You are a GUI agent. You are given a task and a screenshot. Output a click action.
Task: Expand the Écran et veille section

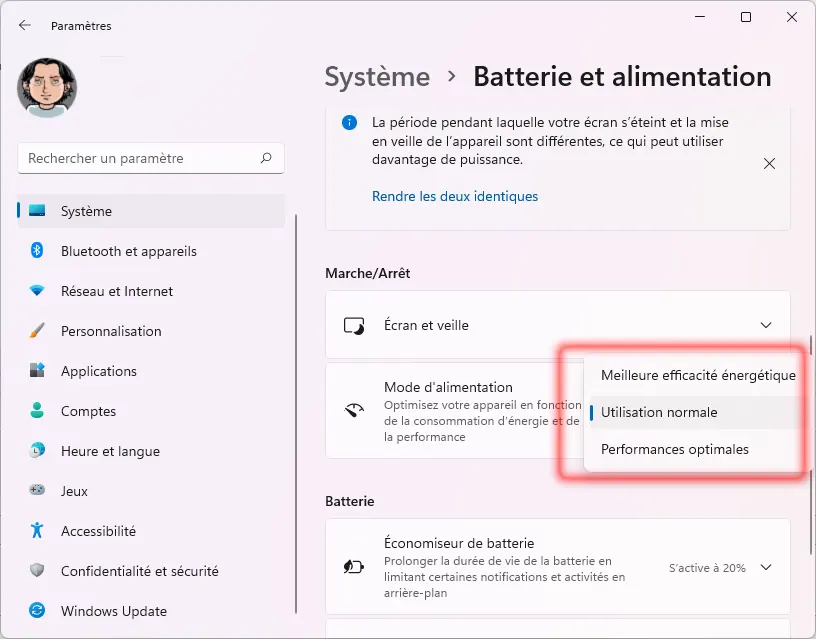[766, 325]
